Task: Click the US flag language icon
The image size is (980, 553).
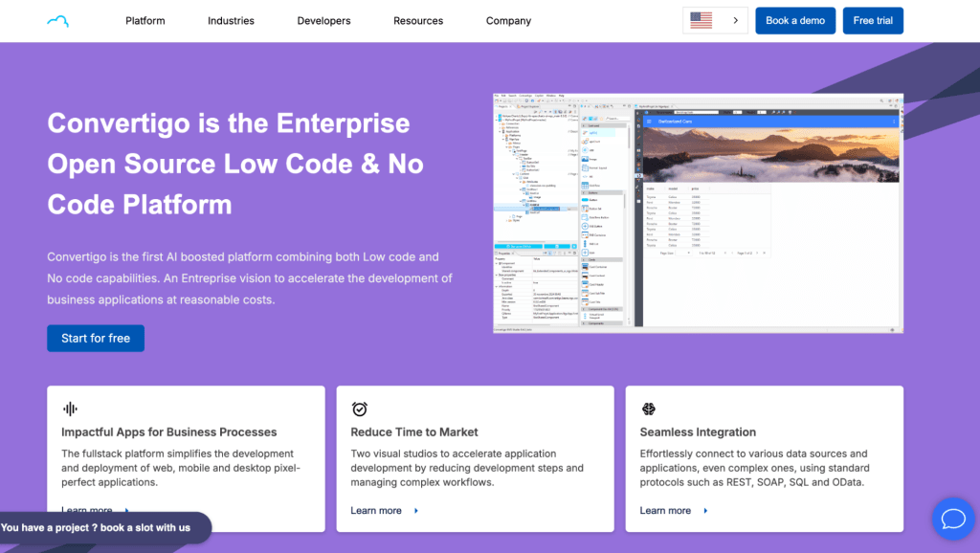Action: 702,21
